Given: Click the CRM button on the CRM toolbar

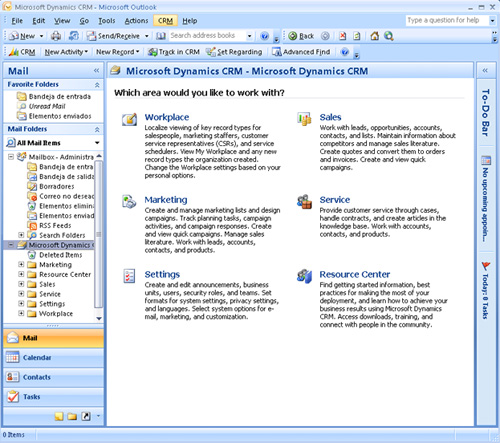Looking at the screenshot, I should 22,52.
